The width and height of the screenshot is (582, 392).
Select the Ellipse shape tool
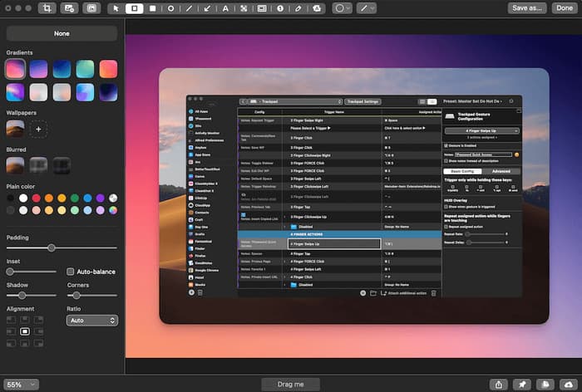[x=170, y=8]
